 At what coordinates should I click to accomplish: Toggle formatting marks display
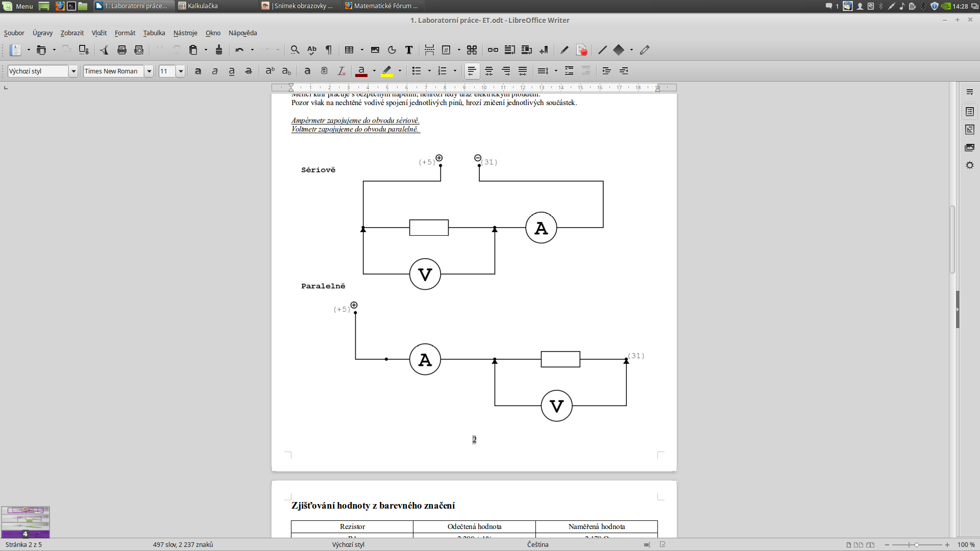(x=329, y=50)
